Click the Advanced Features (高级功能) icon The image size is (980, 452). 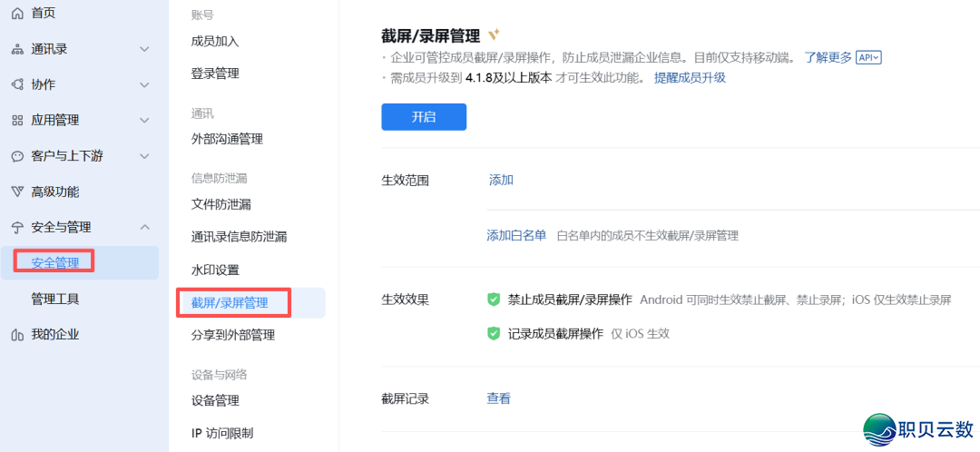pyautogui.click(x=17, y=192)
